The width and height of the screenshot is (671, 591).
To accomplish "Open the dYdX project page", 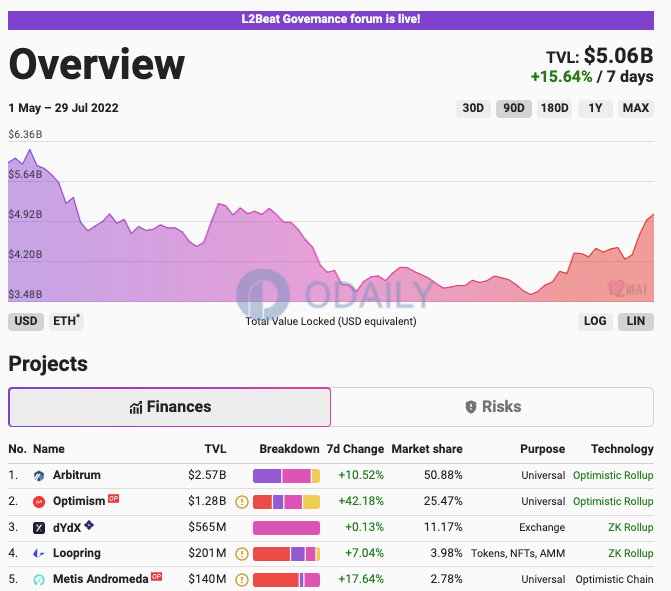I will point(67,528).
